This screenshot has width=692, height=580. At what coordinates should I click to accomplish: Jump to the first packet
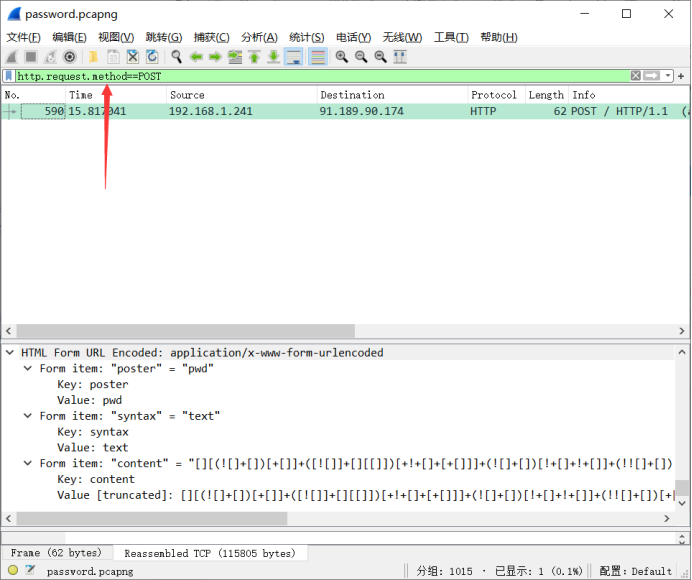click(x=254, y=57)
